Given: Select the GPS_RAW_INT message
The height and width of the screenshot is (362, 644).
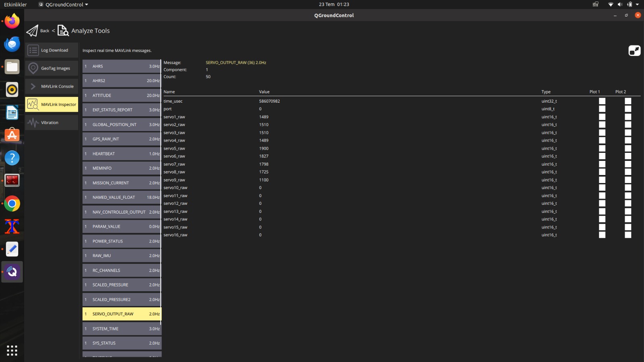Looking at the screenshot, I should pyautogui.click(x=121, y=139).
